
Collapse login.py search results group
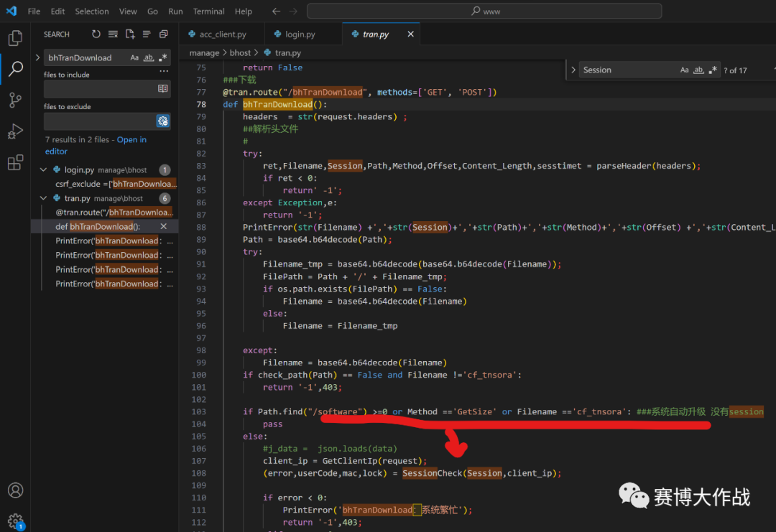(x=44, y=169)
